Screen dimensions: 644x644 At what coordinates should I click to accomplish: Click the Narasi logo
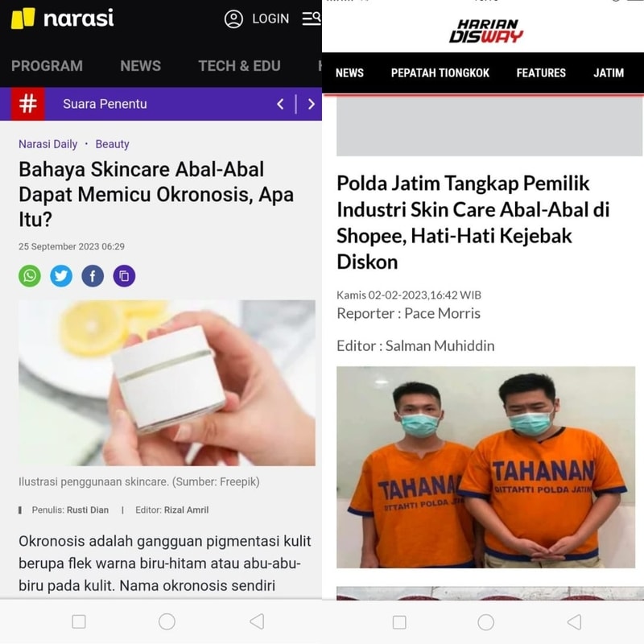coord(63,19)
